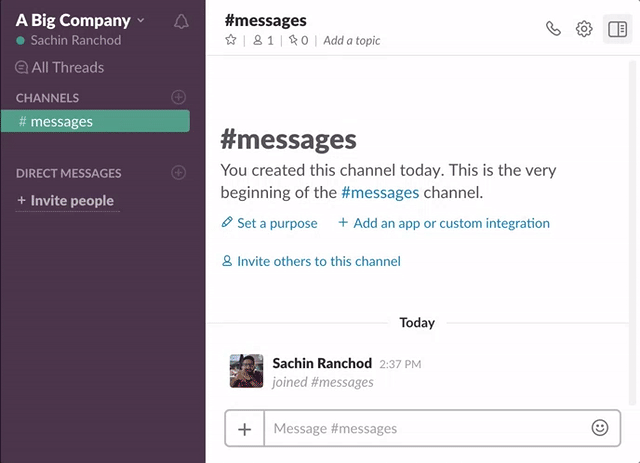Click the notifications bell icon
This screenshot has width=640, height=463.
click(180, 21)
